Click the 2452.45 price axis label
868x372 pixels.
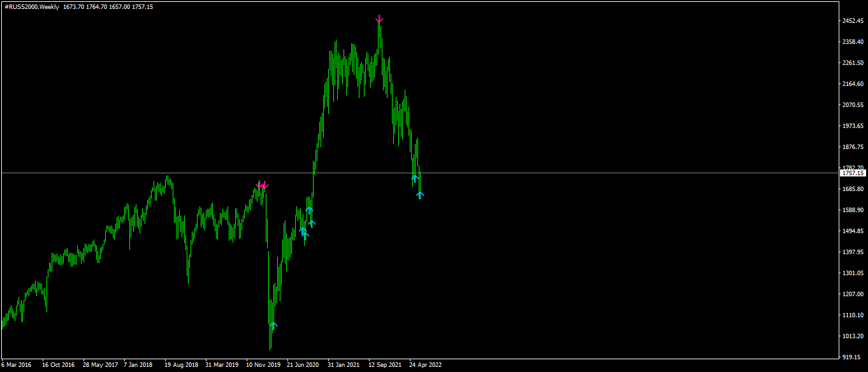[x=853, y=21]
